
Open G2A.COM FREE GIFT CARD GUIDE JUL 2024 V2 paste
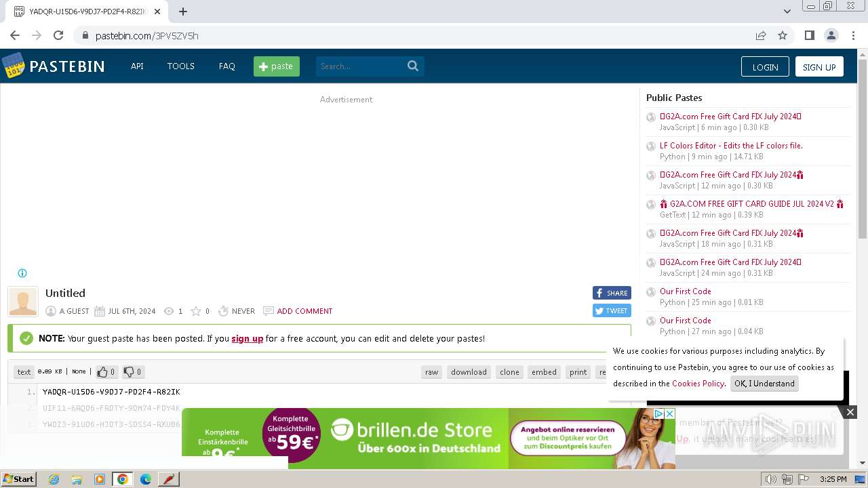point(752,204)
